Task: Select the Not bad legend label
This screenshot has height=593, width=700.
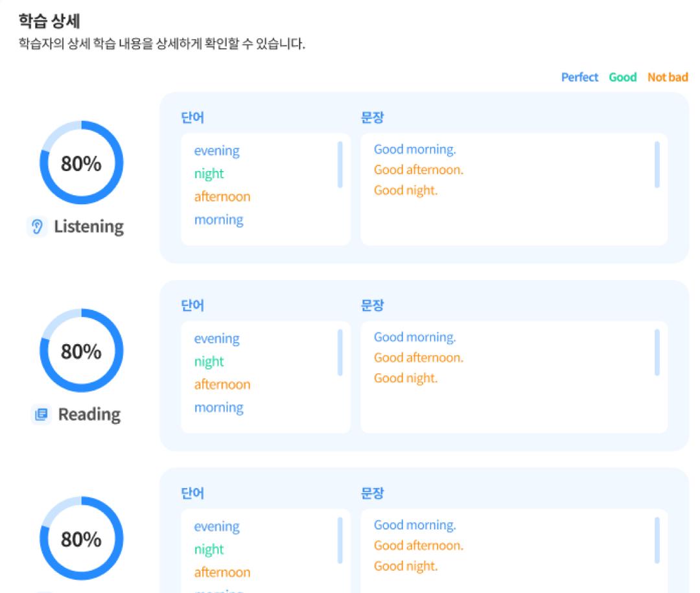Action: pos(668,76)
